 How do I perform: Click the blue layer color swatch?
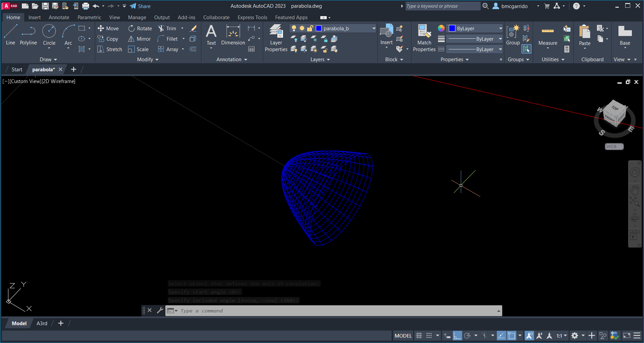319,29
